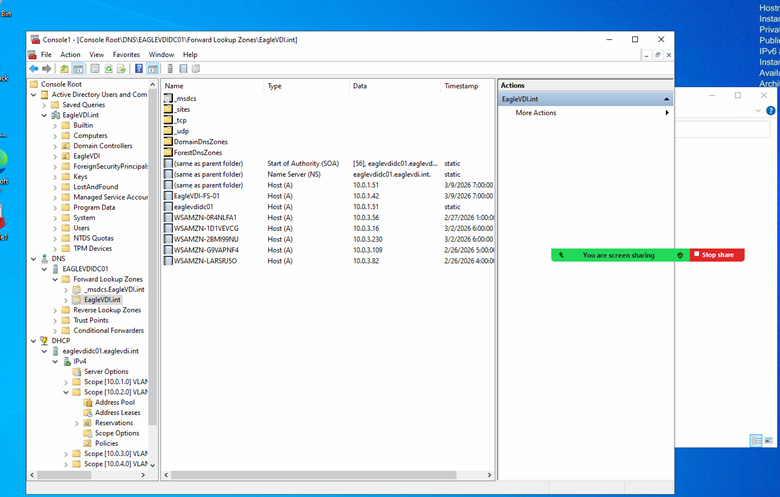Open the Action menu
780x497 pixels.
70,55
